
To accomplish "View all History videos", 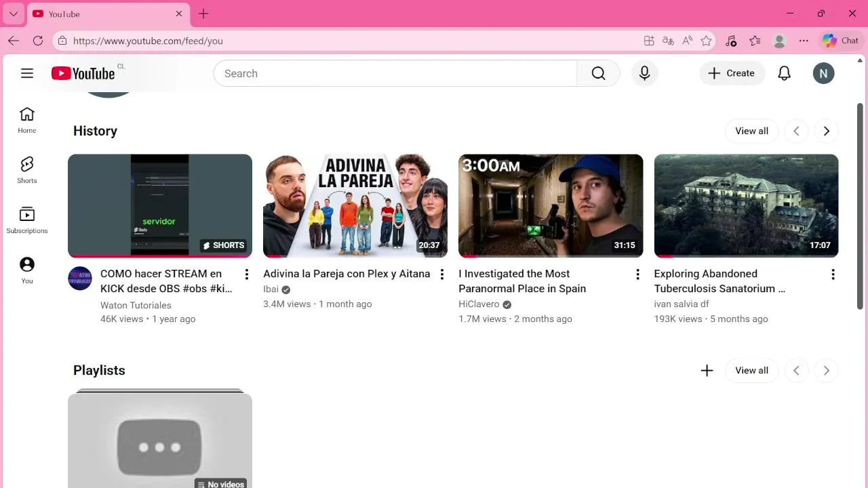I will pos(751,131).
